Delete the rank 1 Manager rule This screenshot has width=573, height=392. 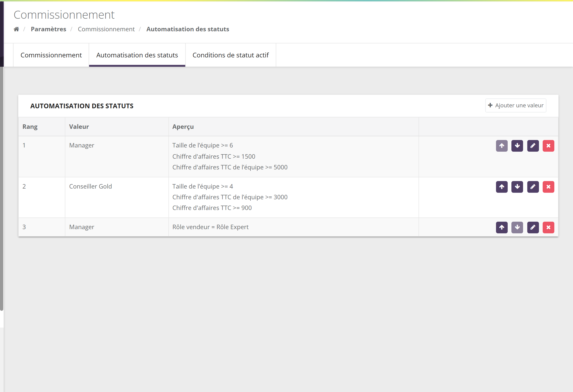click(548, 146)
